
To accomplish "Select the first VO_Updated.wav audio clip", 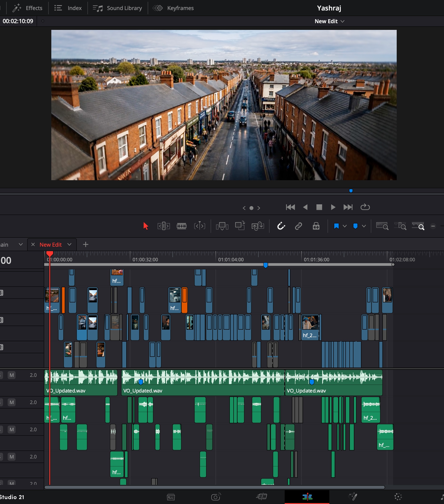I will pyautogui.click(x=81, y=383).
